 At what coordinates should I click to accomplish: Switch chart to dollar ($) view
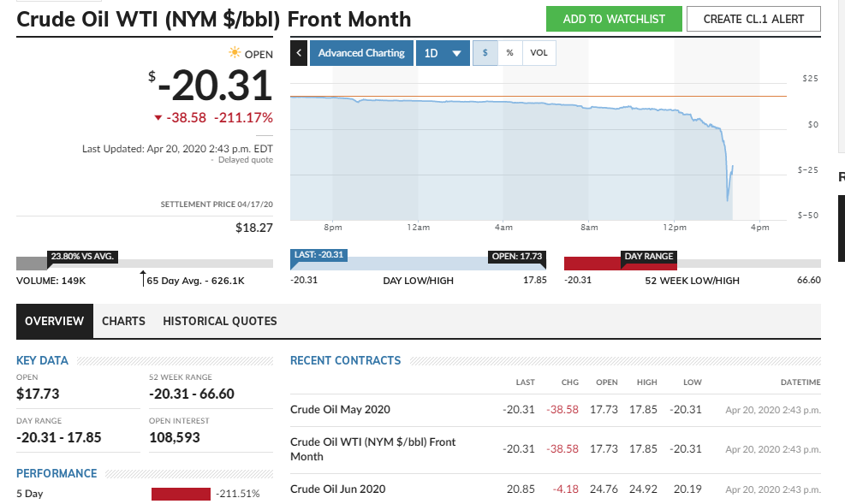(485, 53)
